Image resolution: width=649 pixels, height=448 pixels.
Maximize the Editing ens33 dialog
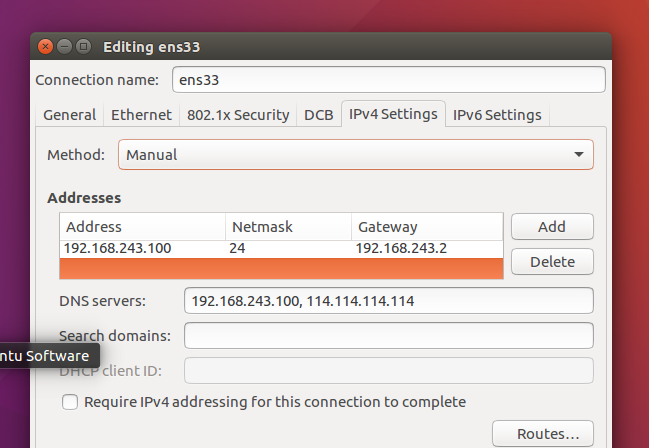84,47
